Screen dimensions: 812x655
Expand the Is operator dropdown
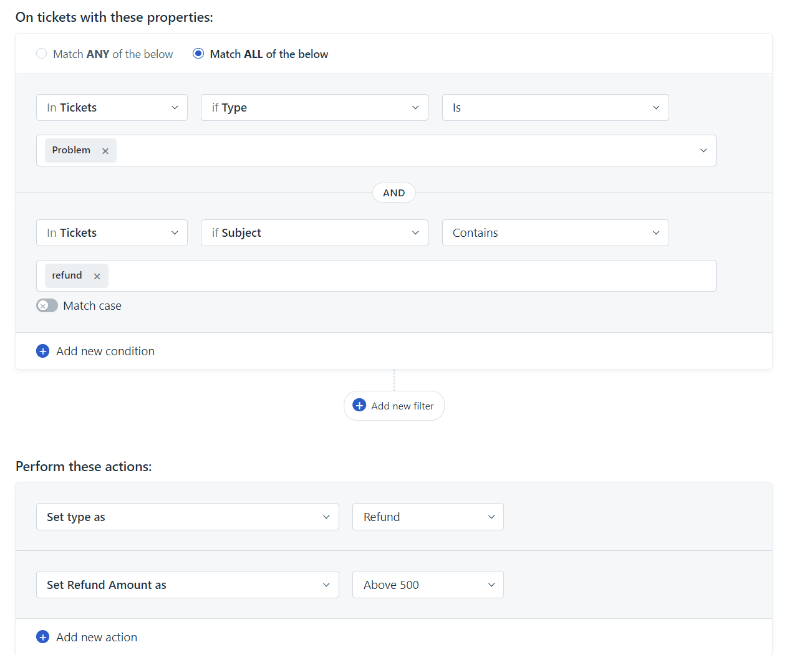pyautogui.click(x=555, y=108)
